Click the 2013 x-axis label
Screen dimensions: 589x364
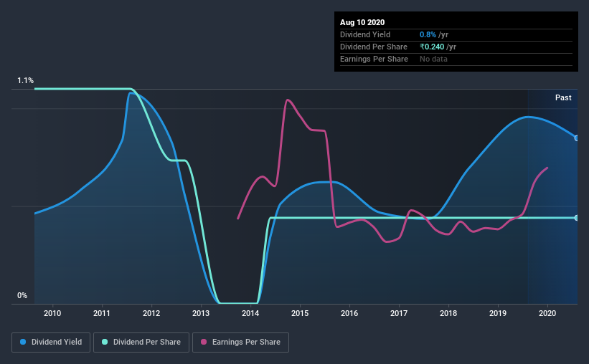(x=201, y=313)
